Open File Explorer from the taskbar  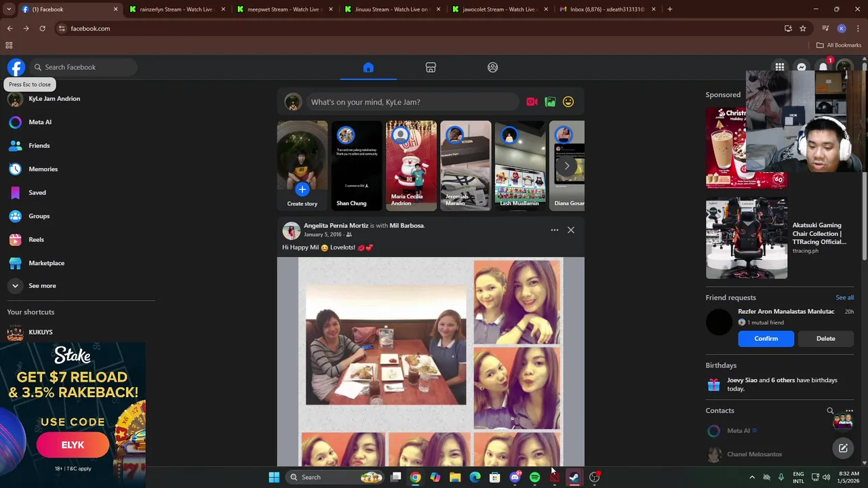[x=455, y=477]
